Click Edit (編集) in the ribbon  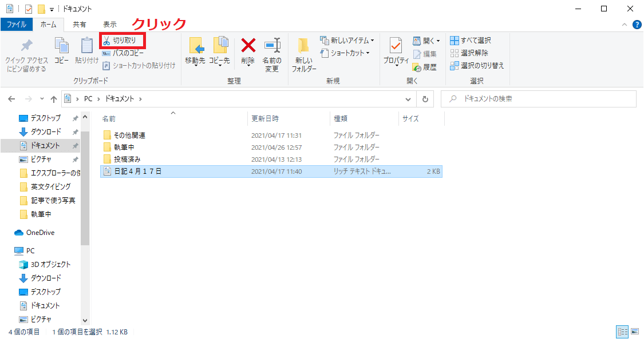coord(425,54)
